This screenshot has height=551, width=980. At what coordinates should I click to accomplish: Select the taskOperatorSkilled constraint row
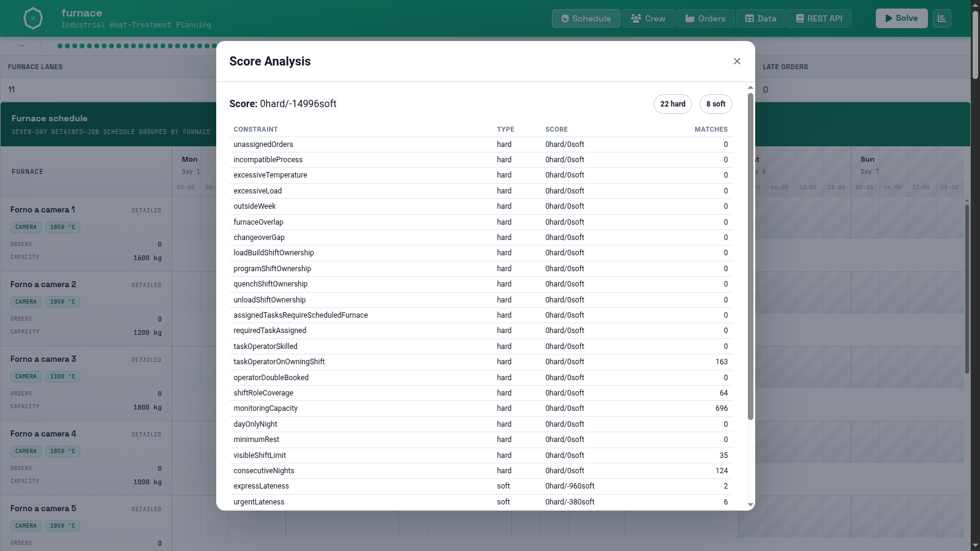tap(481, 347)
